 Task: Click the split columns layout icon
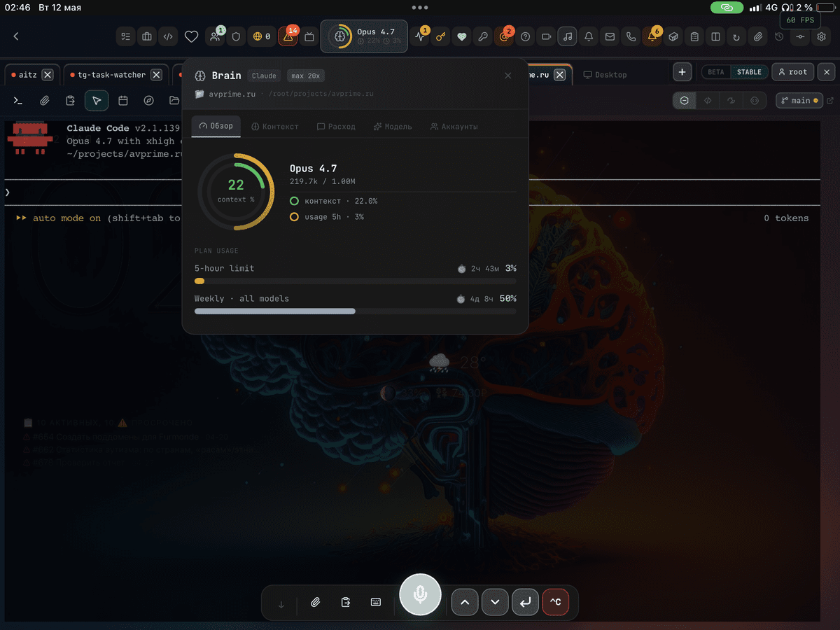(715, 36)
